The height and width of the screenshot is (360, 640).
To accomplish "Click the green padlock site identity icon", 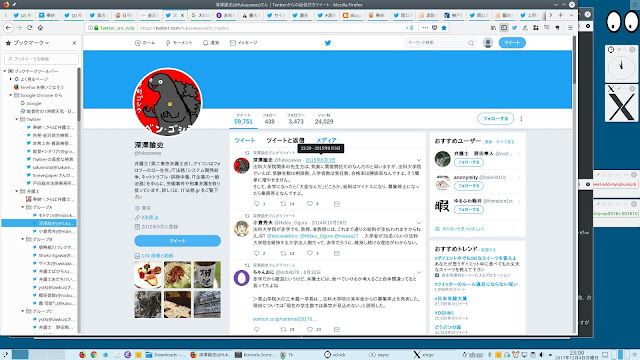I will tap(96, 28).
